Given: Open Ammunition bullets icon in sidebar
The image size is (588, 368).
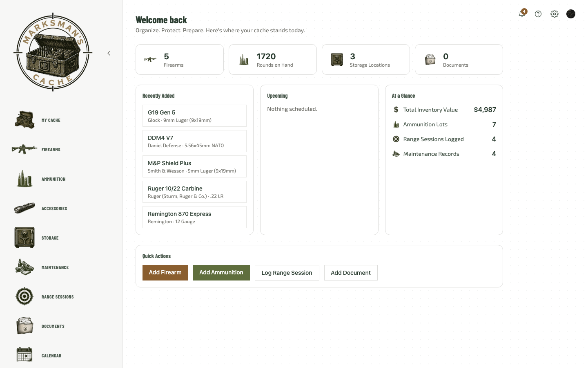Looking at the screenshot, I should 24,179.
